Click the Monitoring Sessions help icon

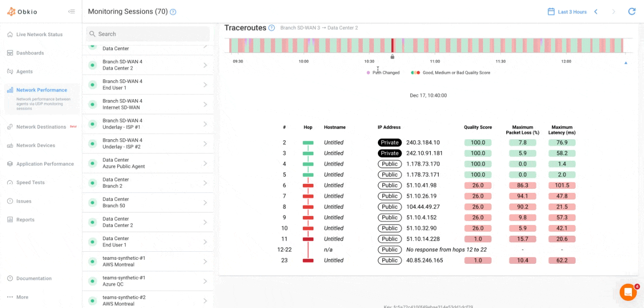click(x=173, y=12)
